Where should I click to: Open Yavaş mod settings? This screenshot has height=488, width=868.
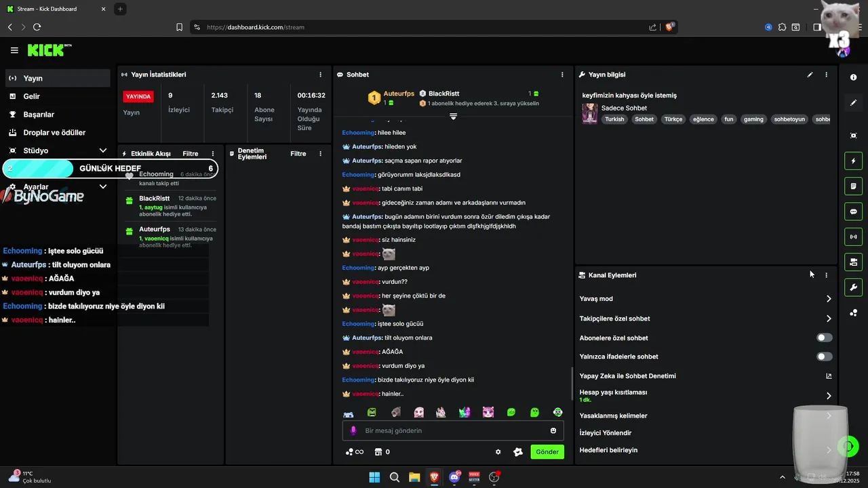pos(705,299)
